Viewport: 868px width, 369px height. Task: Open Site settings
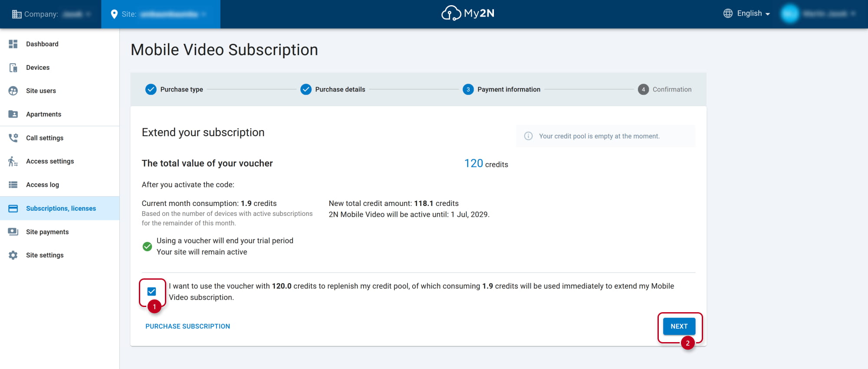[59, 255]
